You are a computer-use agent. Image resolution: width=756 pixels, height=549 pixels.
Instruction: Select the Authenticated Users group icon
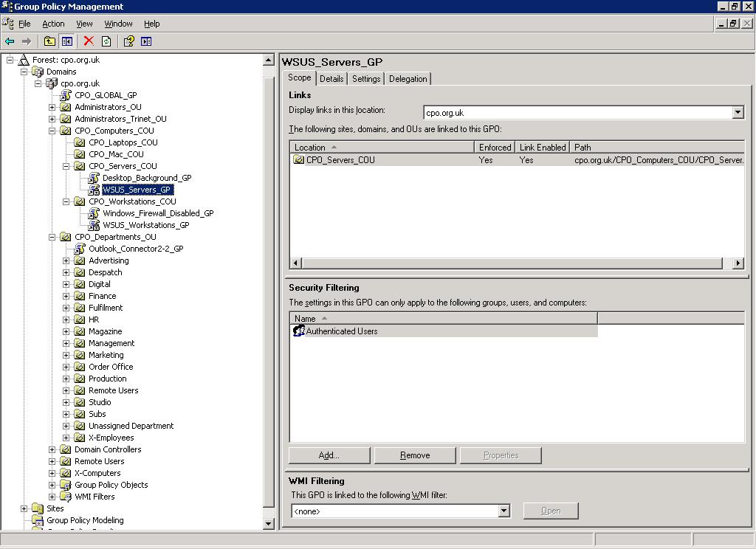[x=299, y=331]
